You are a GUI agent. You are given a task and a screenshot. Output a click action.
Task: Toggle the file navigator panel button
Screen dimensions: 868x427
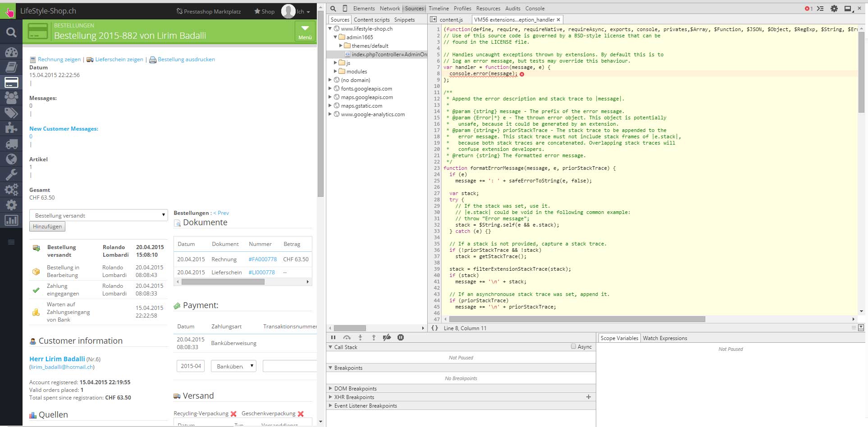click(434, 19)
